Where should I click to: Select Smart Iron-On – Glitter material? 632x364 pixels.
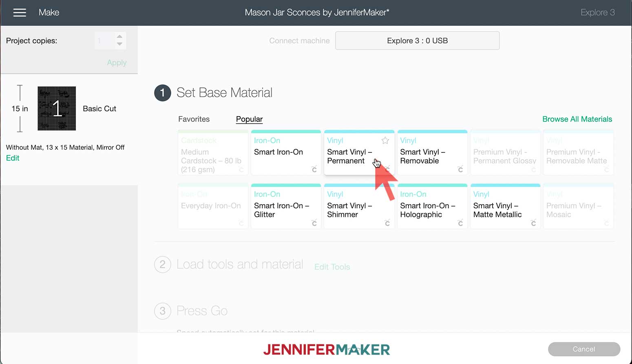(286, 206)
